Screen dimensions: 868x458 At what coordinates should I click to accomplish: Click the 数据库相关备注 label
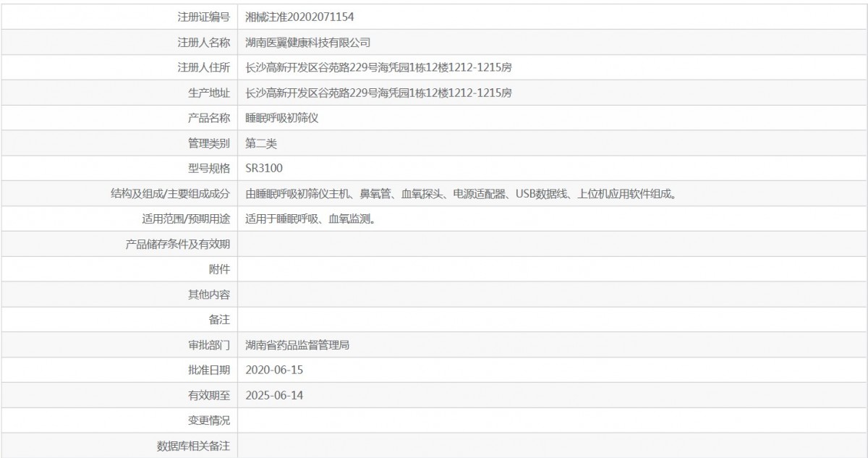pyautogui.click(x=194, y=446)
